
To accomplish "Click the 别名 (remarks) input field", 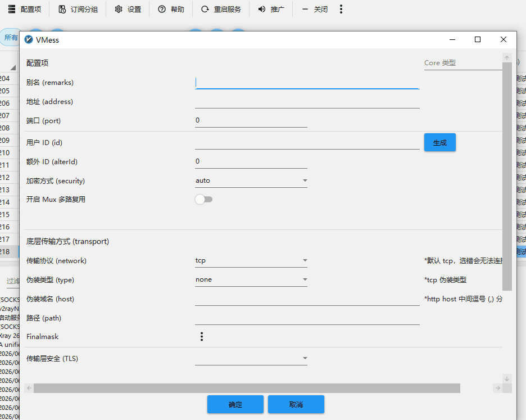I will (307, 83).
